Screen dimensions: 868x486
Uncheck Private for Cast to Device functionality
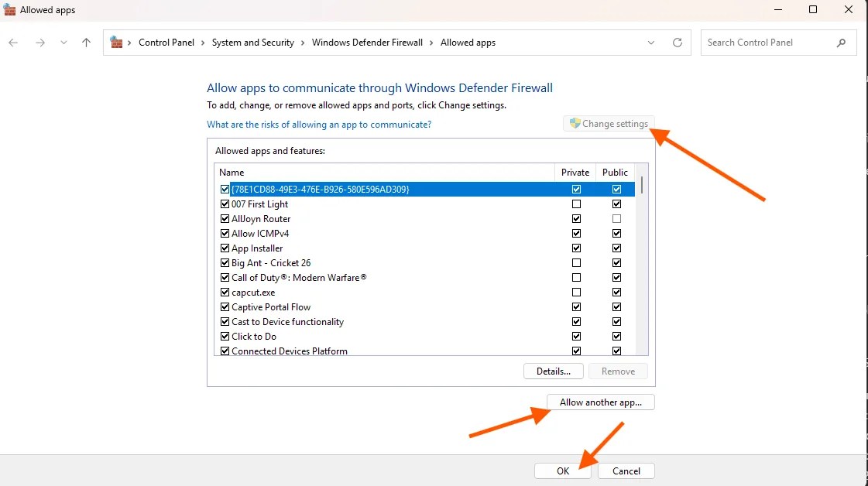(576, 322)
